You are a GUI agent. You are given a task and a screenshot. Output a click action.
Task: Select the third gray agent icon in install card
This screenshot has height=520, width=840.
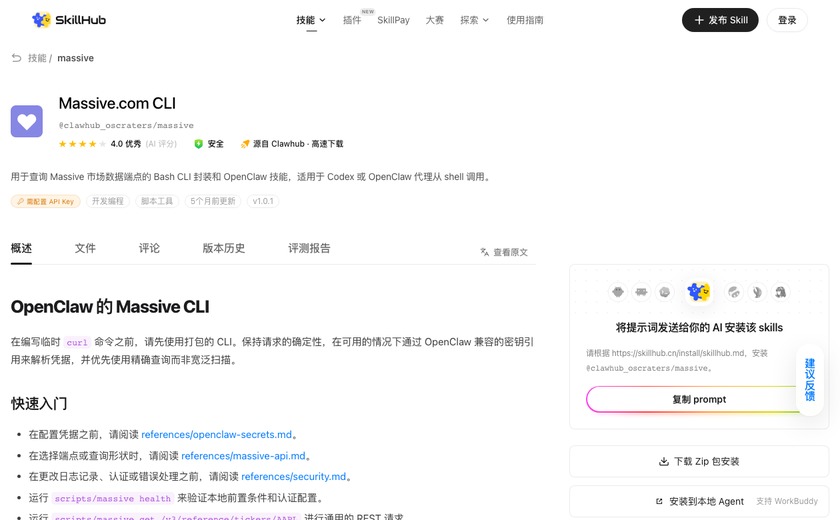pyautogui.click(x=665, y=292)
